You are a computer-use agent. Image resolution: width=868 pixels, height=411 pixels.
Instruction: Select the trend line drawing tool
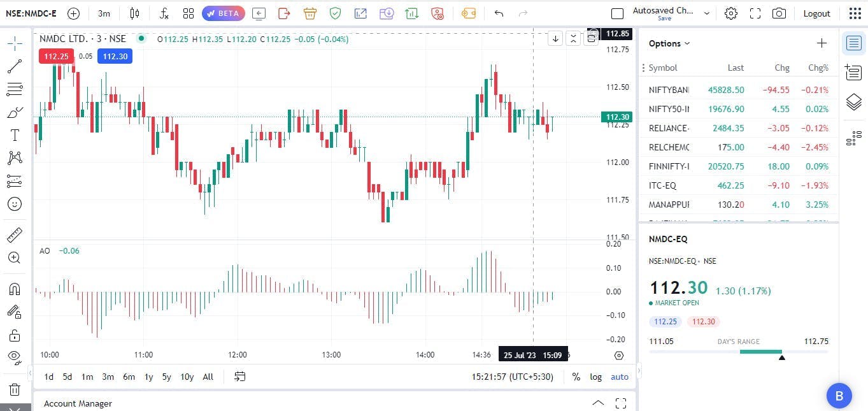click(15, 66)
